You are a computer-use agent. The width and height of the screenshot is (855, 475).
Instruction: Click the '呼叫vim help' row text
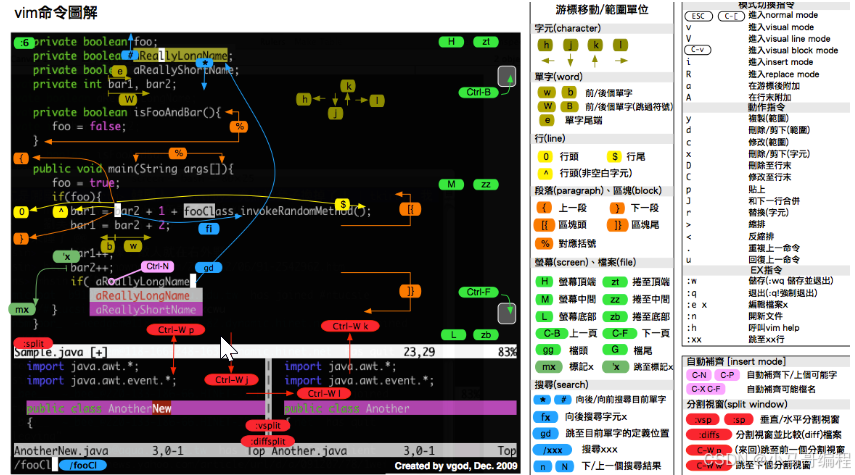[774, 328]
